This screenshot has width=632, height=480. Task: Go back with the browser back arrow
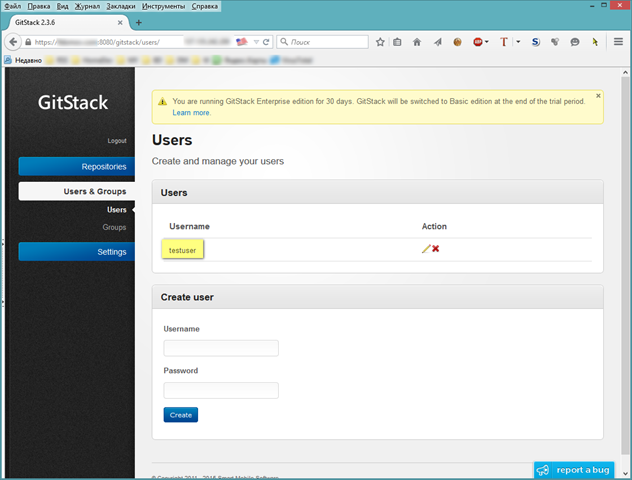[13, 42]
